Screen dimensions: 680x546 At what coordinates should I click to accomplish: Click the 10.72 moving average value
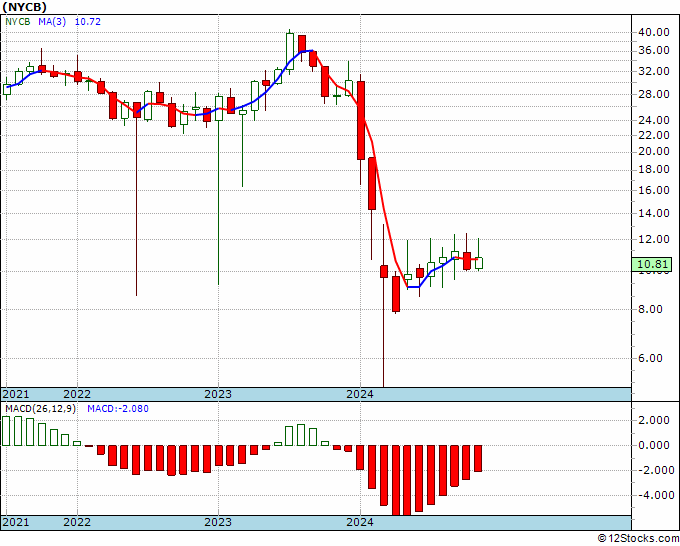tap(88, 22)
